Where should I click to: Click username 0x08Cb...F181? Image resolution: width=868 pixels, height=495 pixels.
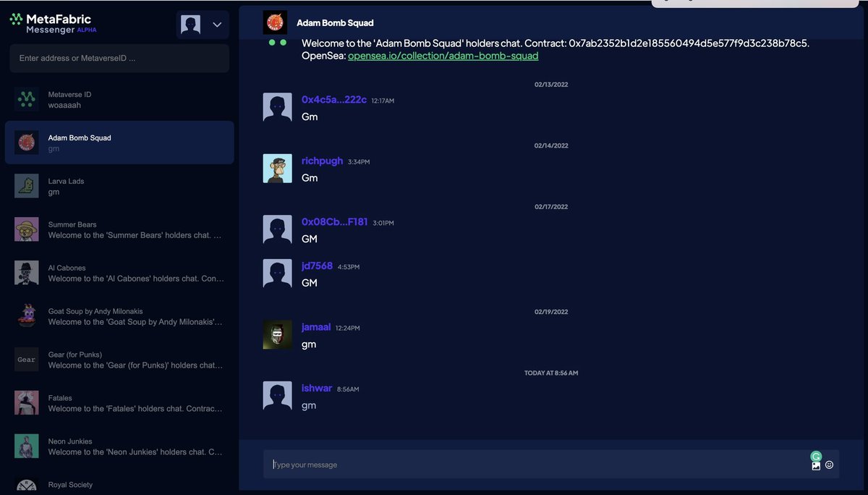coord(335,221)
